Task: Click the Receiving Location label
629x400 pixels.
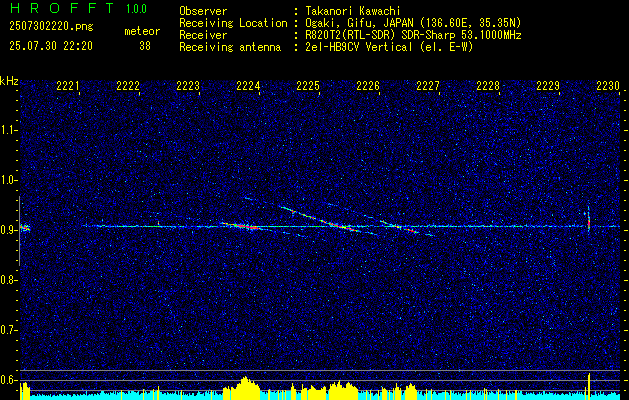Action: (x=233, y=23)
